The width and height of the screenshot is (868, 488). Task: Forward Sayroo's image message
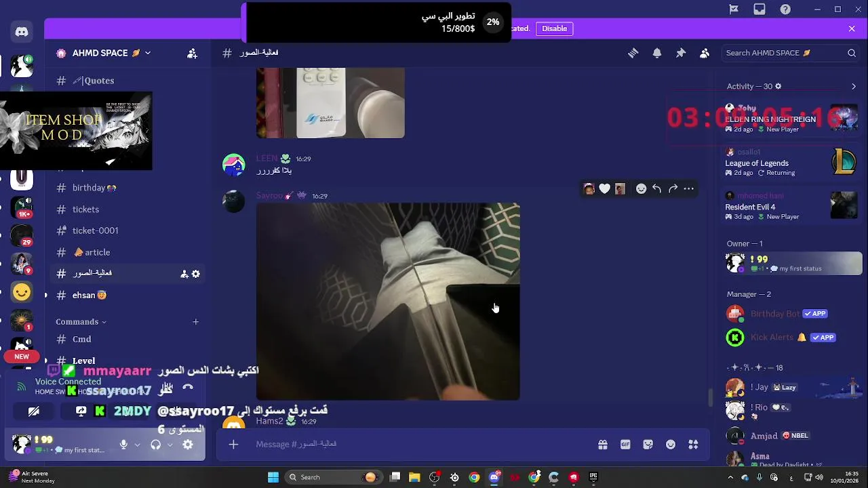(673, 189)
